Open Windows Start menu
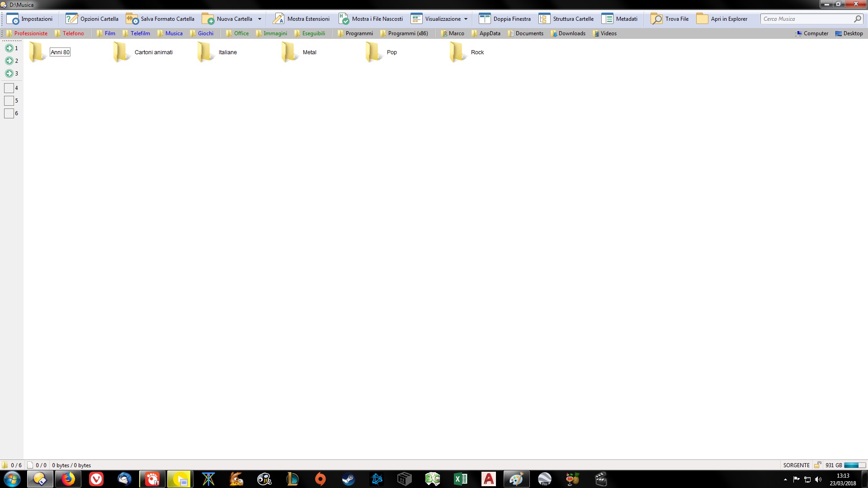The height and width of the screenshot is (488, 868). [x=12, y=479]
